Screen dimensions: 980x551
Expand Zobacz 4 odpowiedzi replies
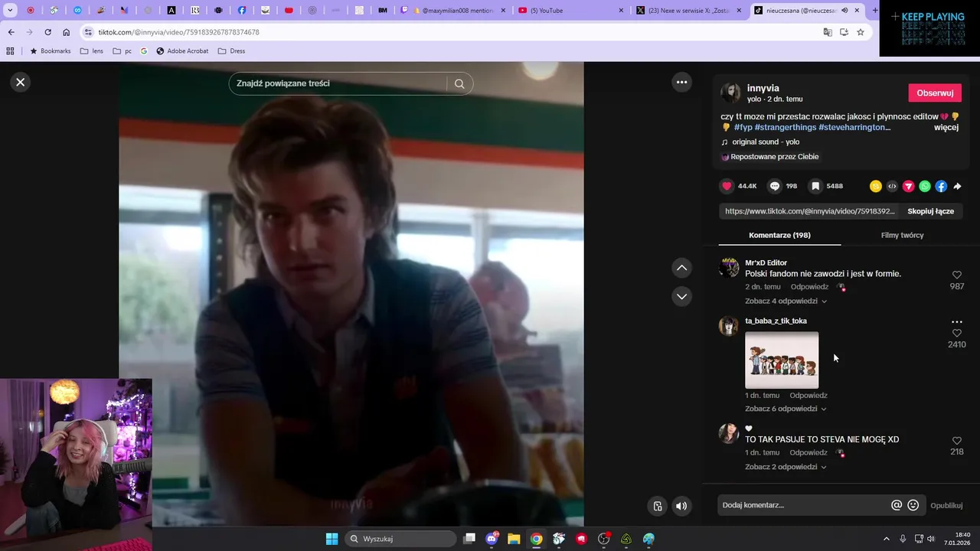pyautogui.click(x=786, y=301)
